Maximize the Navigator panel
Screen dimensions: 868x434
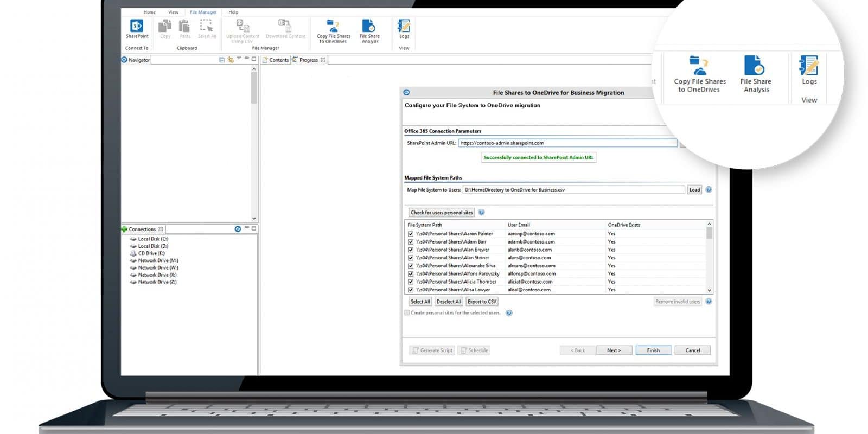pyautogui.click(x=253, y=59)
